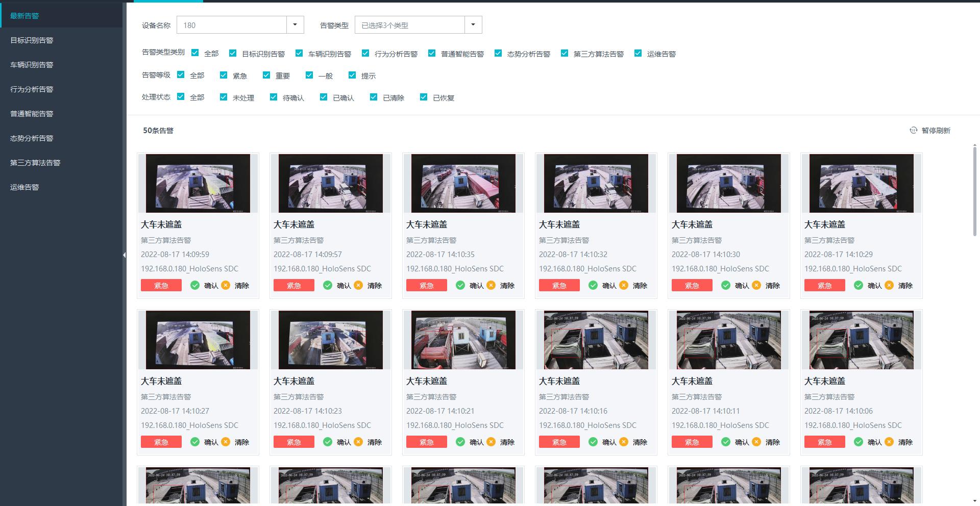
Task: Click 紧急 red label on 14:09:59 card
Action: click(x=161, y=285)
